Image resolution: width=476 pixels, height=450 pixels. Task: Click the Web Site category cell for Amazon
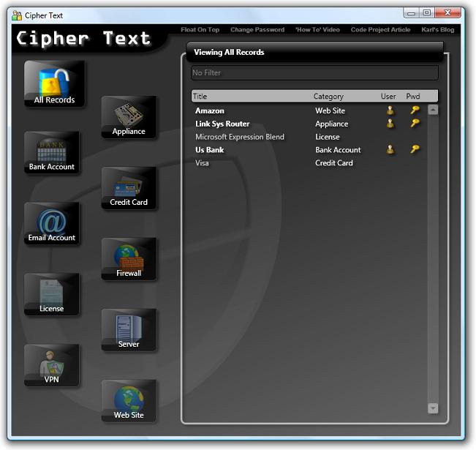point(330,110)
